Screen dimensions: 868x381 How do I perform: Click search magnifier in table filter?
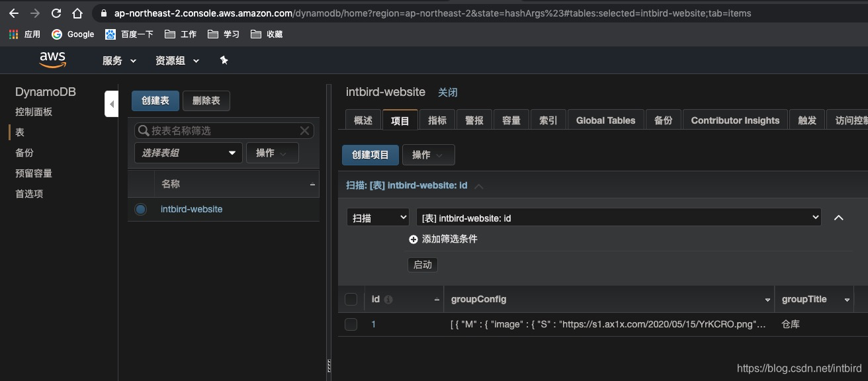coord(144,130)
